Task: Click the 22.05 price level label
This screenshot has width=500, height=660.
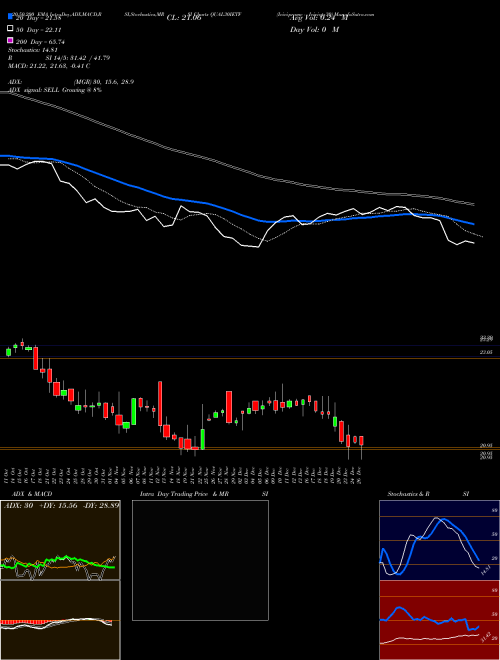Action: tap(486, 352)
